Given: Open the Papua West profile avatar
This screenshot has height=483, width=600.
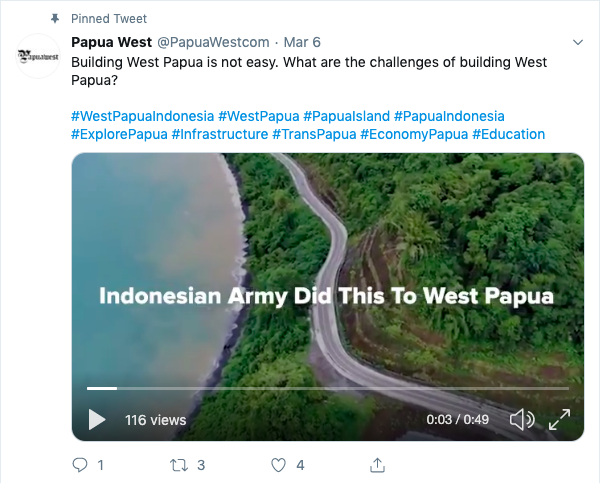Looking at the screenshot, I should tap(39, 56).
